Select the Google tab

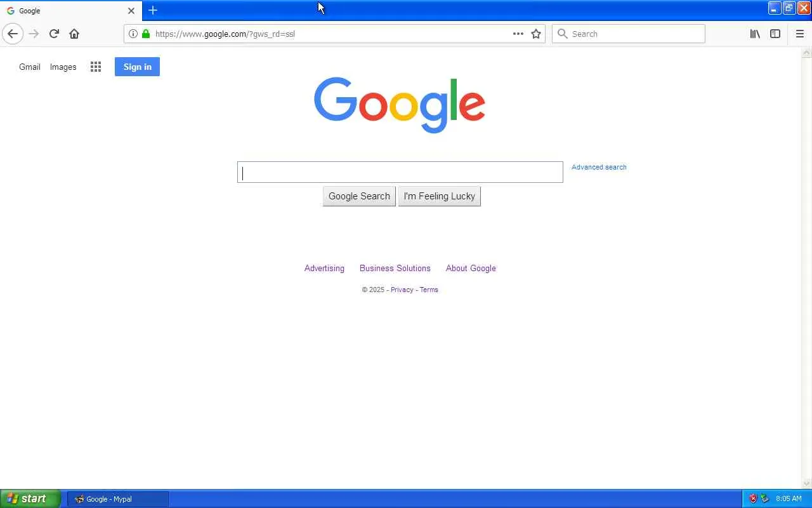[x=71, y=11]
